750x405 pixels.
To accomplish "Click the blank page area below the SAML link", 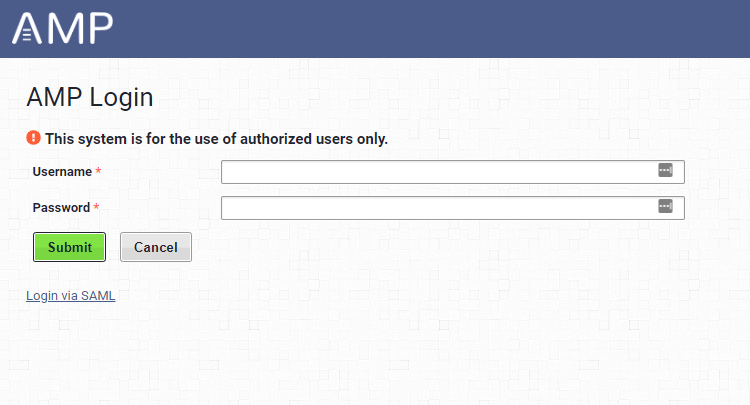I will [x=375, y=356].
